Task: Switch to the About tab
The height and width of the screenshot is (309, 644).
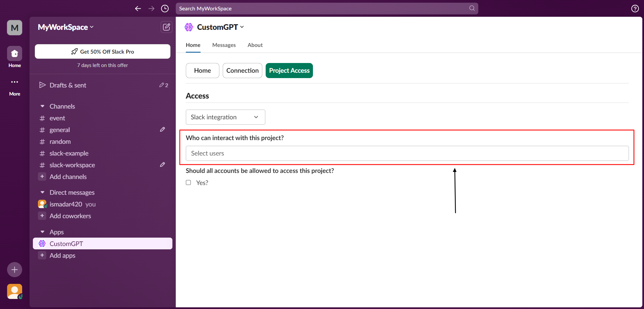Action: 255,45
